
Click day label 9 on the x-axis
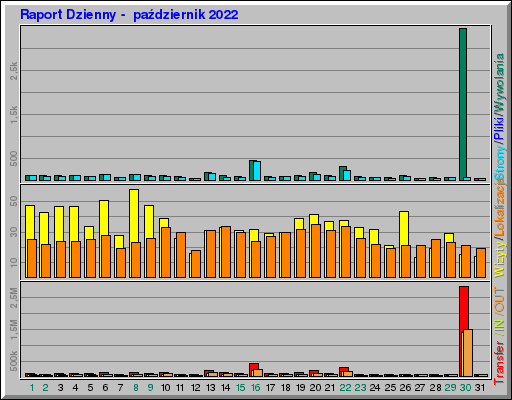coord(151,388)
